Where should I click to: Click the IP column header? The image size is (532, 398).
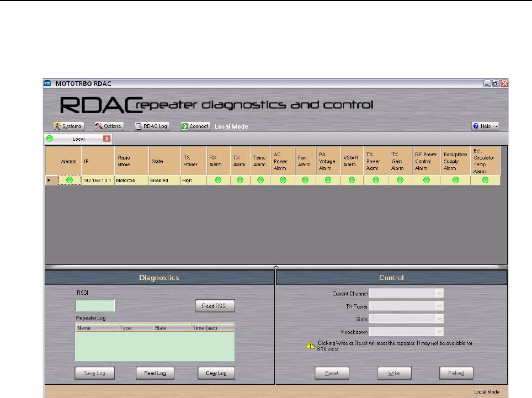(x=98, y=161)
